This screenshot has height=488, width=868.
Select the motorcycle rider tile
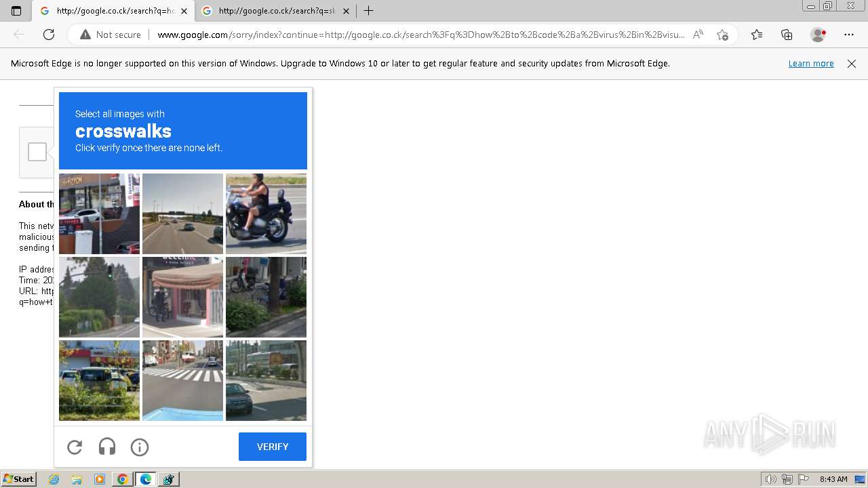click(266, 213)
